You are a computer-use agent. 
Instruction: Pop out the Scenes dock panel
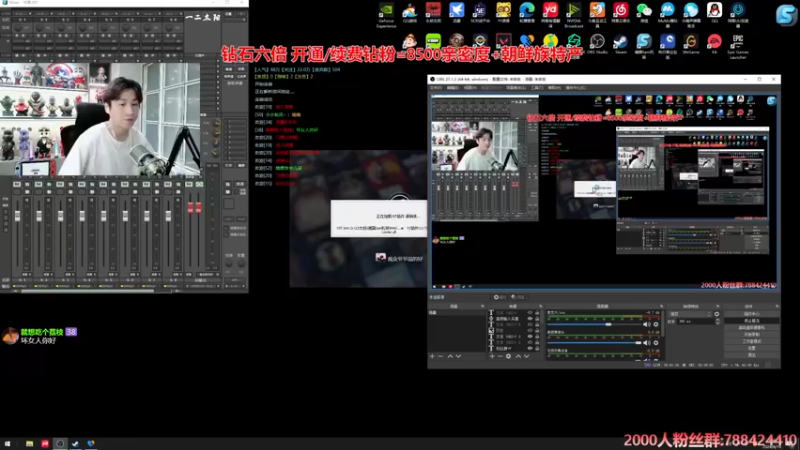coord(482,306)
